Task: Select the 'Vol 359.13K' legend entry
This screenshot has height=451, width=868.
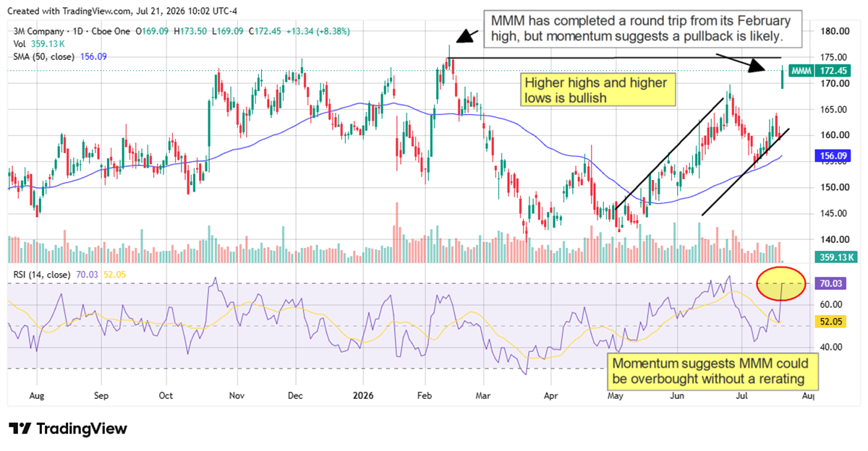Action: coord(38,43)
